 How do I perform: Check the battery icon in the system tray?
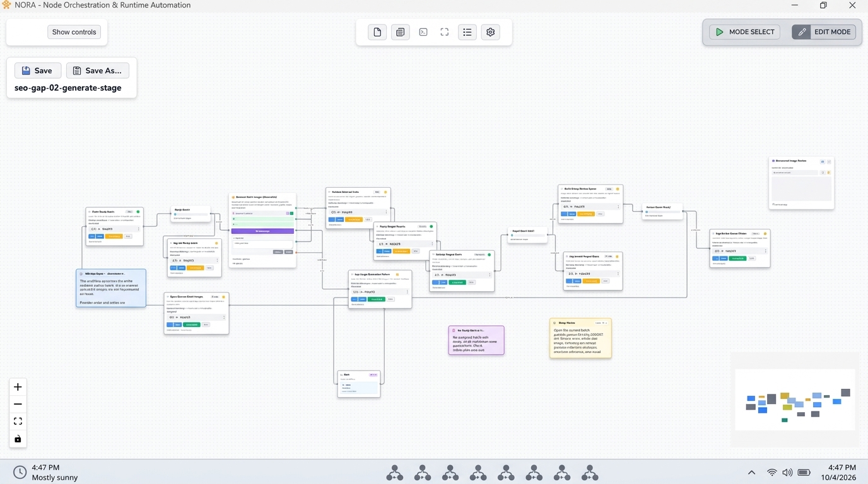pos(804,473)
